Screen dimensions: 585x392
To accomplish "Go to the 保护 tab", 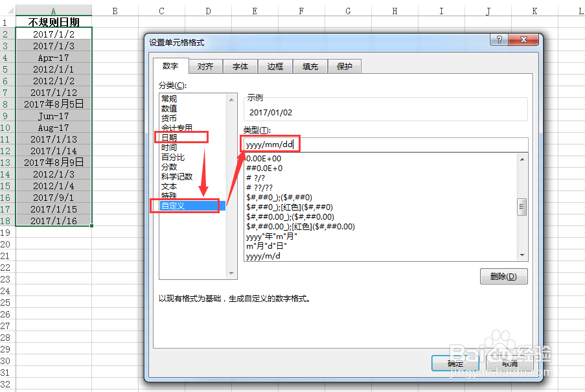I will (x=345, y=67).
